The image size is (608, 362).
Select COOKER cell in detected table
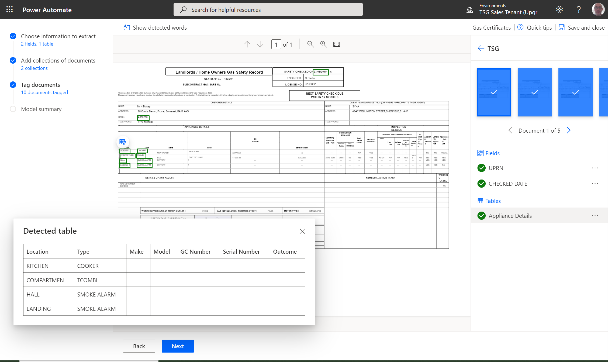(88, 266)
